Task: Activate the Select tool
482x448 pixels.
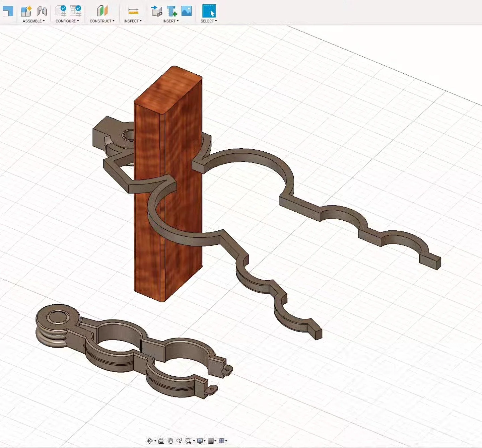Action: point(208,11)
